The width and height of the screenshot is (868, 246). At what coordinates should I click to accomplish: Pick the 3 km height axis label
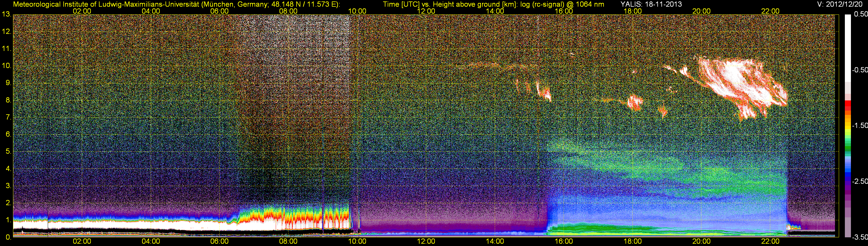click(x=8, y=186)
